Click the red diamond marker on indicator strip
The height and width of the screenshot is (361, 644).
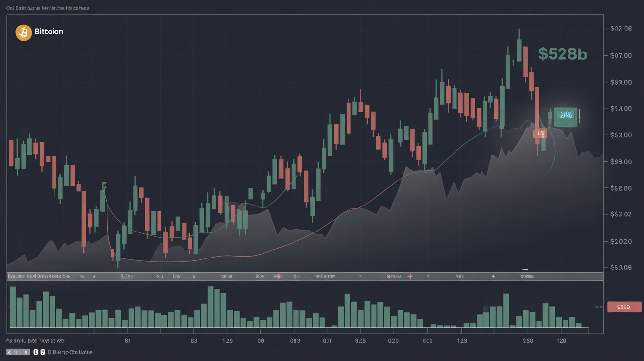point(278,276)
